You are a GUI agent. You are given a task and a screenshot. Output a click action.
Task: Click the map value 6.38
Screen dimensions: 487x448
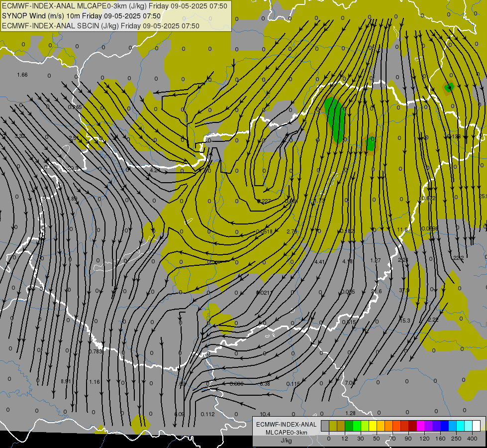(x=265, y=384)
